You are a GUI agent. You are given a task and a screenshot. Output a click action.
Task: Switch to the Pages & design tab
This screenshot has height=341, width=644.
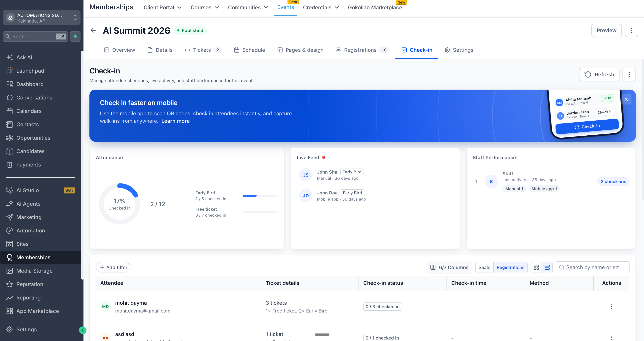click(x=301, y=50)
